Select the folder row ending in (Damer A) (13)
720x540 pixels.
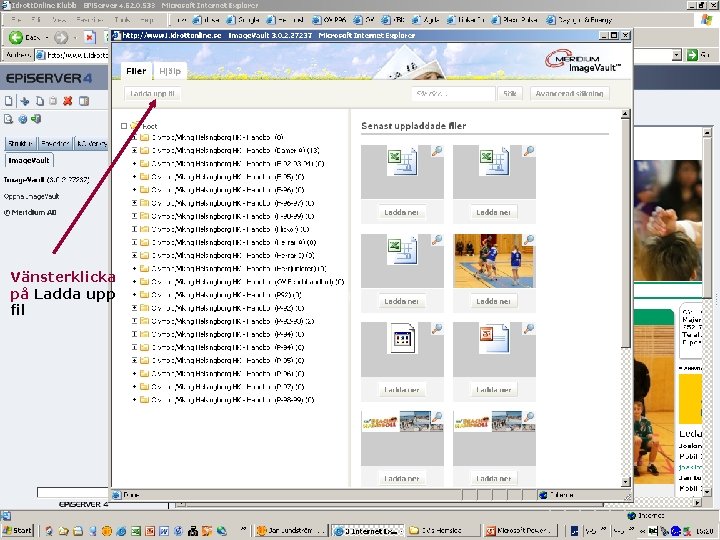(236, 150)
